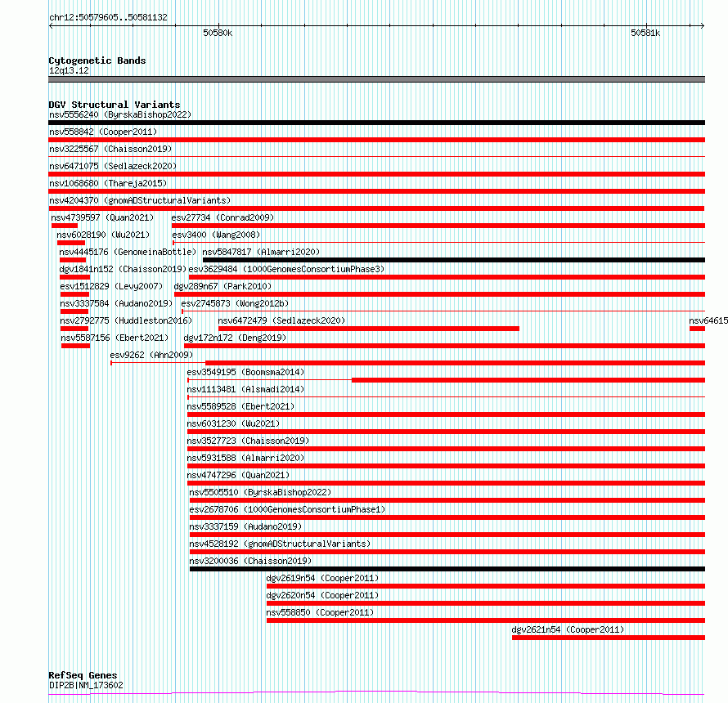This screenshot has height=703, width=728.
Task: Click the magenta DIP2B gene line
Action: point(376,693)
